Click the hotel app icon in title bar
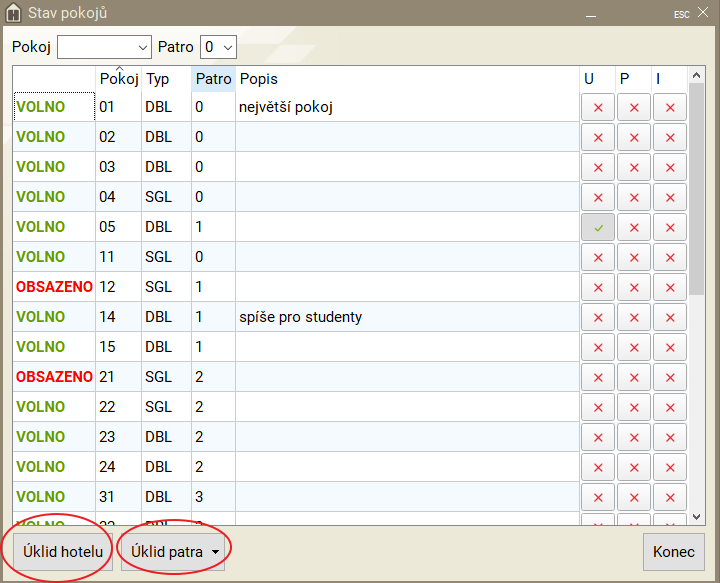720x583 pixels. pos(13,13)
